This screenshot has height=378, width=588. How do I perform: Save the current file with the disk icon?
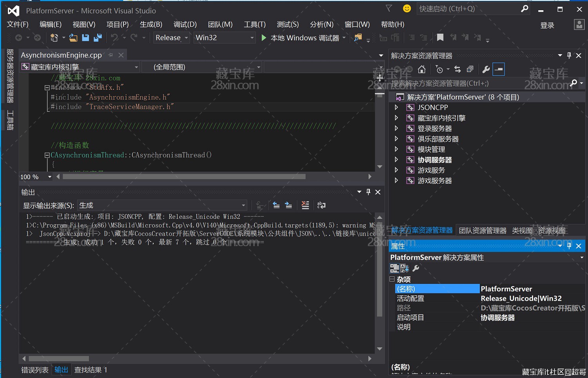(x=85, y=38)
